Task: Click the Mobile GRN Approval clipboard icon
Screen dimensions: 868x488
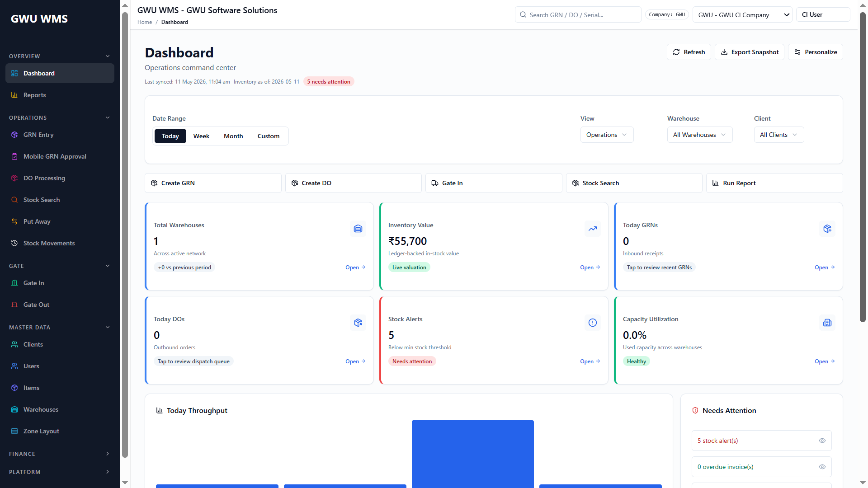Action: (14, 156)
